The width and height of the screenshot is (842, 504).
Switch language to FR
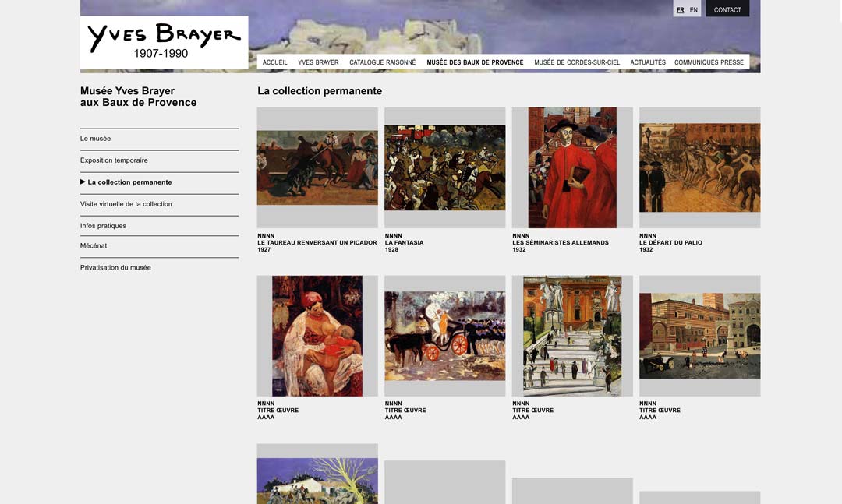(x=681, y=9)
